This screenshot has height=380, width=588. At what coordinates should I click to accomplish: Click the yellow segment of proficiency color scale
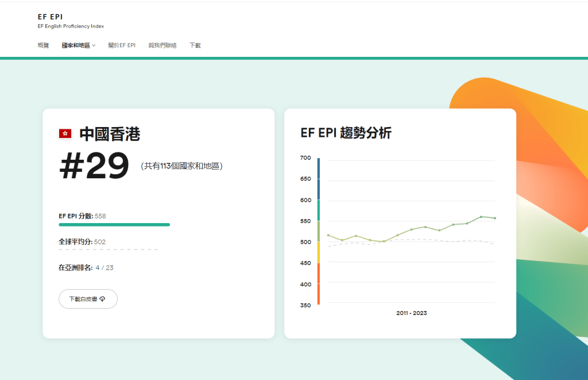[319, 252]
